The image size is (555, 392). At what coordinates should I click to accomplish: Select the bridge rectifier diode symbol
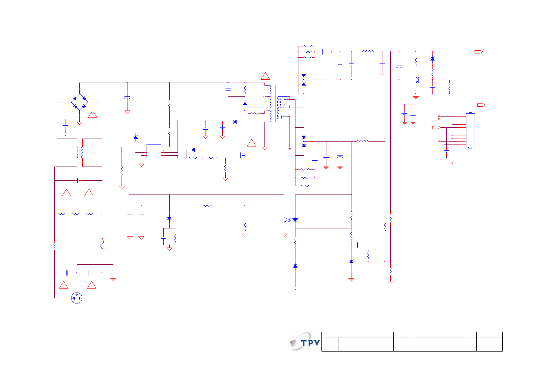click(79, 102)
